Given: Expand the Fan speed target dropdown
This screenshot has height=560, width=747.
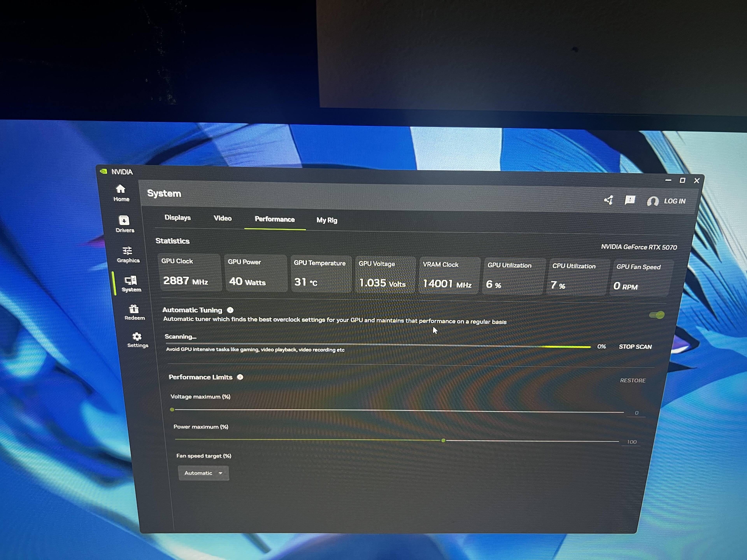Looking at the screenshot, I should (203, 473).
